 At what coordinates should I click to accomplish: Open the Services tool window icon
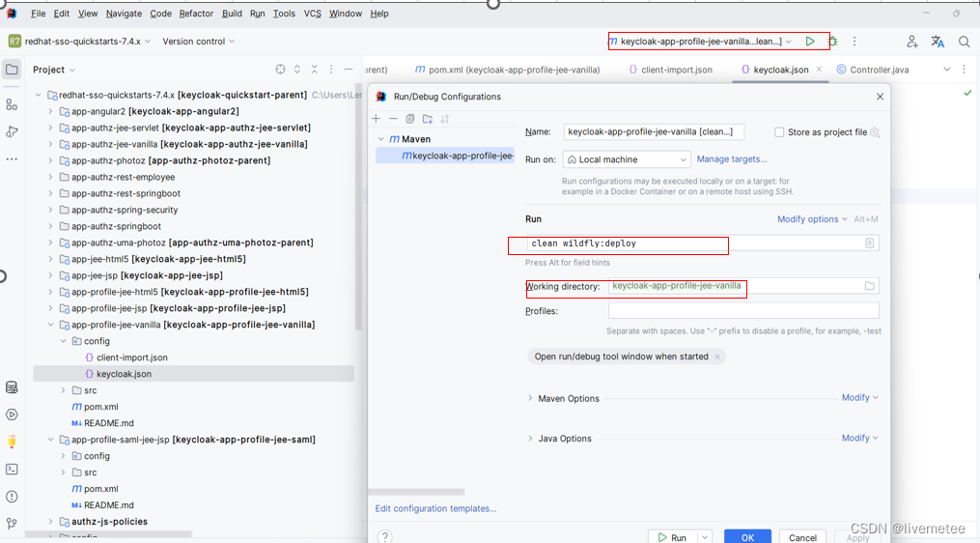(12, 414)
